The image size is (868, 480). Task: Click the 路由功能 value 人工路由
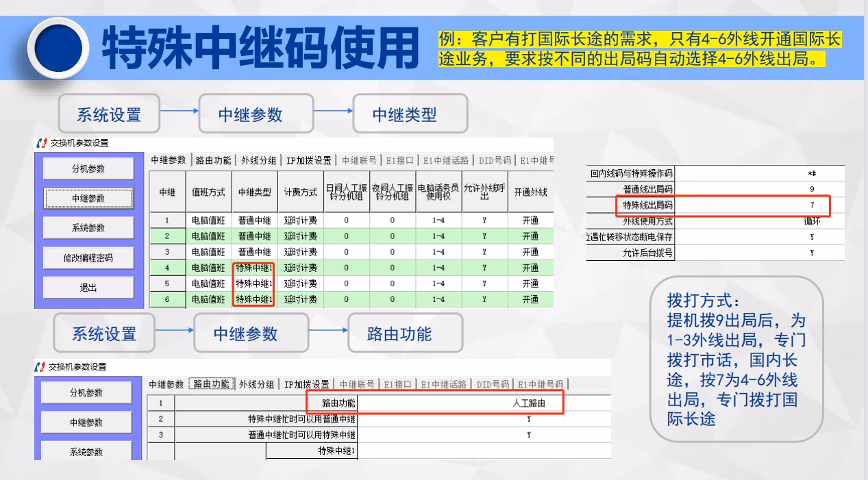(484, 403)
